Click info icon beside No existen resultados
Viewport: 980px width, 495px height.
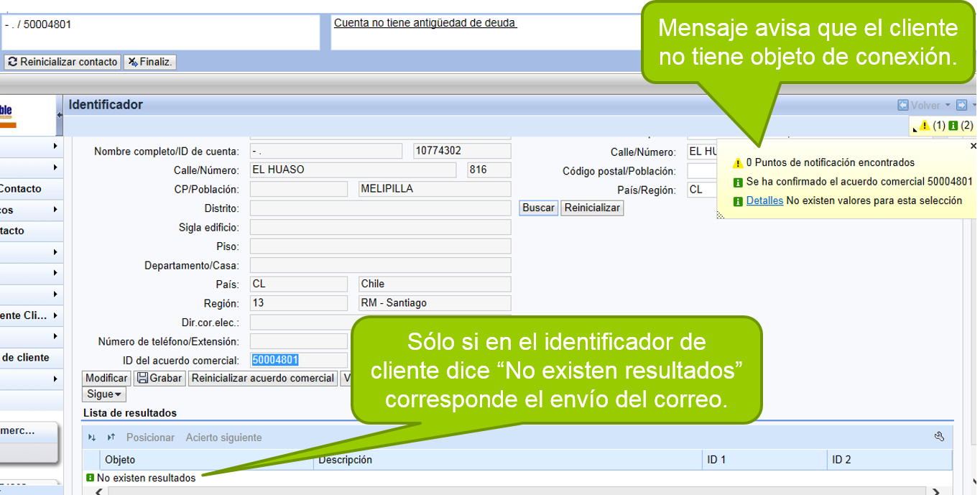pyautogui.click(x=90, y=478)
